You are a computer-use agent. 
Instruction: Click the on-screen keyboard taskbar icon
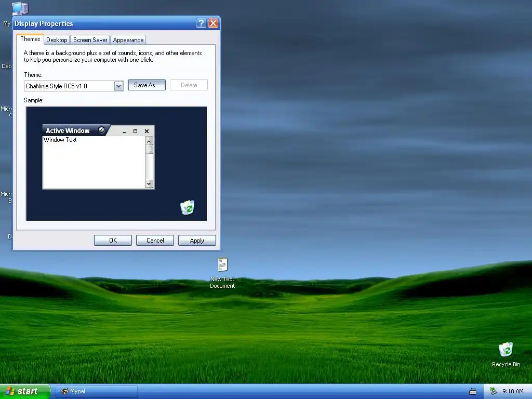tap(473, 392)
